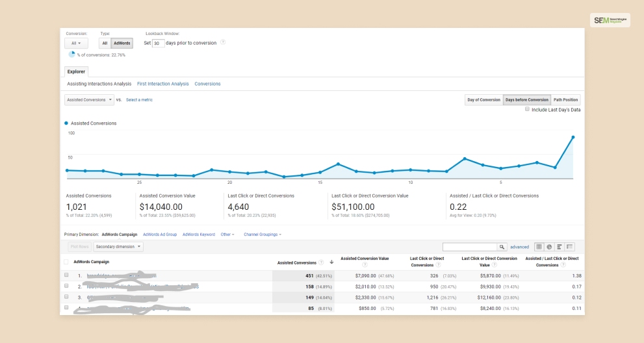Switch table to data grid view icon
This screenshot has width=644, height=343.
[539, 247]
